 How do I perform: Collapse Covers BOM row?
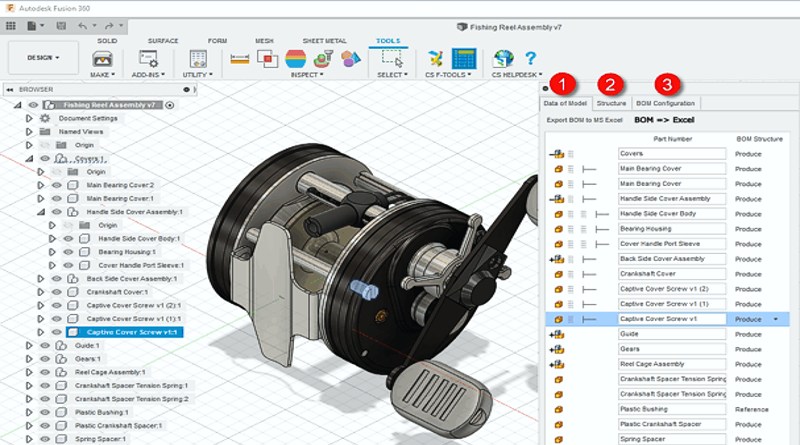552,154
